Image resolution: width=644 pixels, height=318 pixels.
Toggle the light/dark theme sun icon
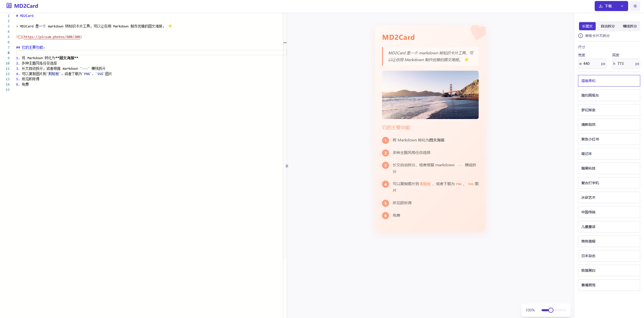point(635,6)
